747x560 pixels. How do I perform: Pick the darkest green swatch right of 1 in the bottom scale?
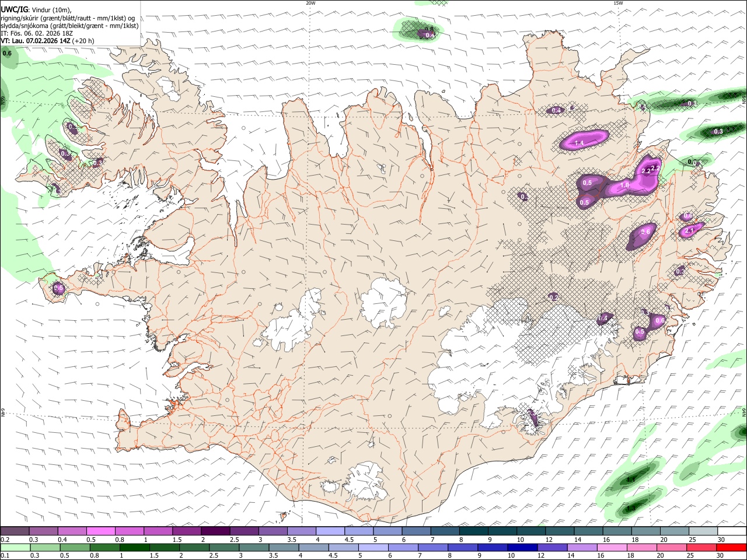pos(135,547)
